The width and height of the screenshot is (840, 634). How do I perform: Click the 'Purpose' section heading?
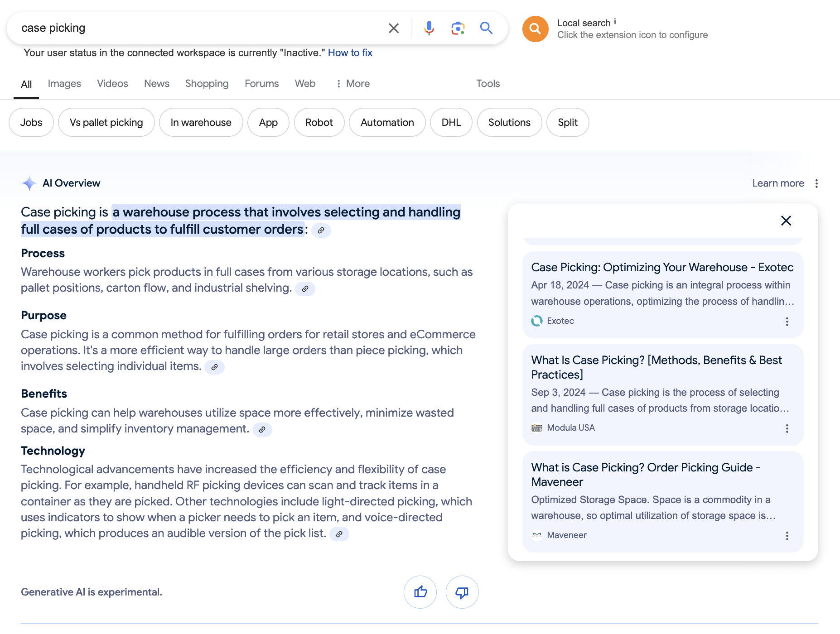pyautogui.click(x=43, y=316)
